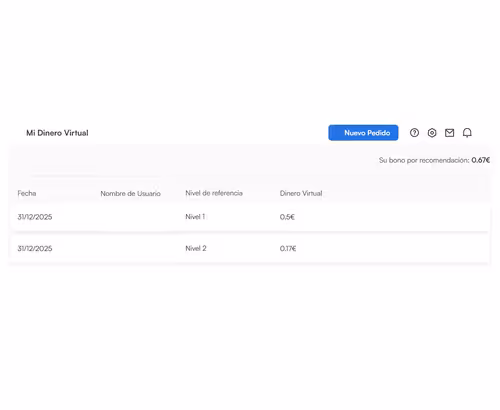Screen dimensions: 500x410
Task: Select the Nivel de referencia column header
Action: click(x=214, y=193)
